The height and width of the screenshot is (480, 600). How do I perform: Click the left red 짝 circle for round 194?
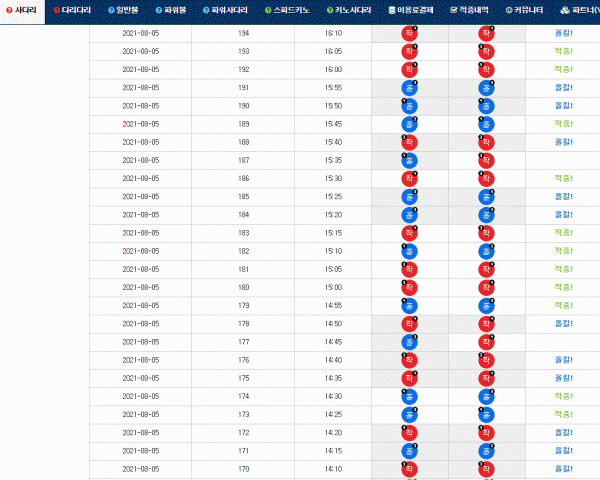point(409,33)
